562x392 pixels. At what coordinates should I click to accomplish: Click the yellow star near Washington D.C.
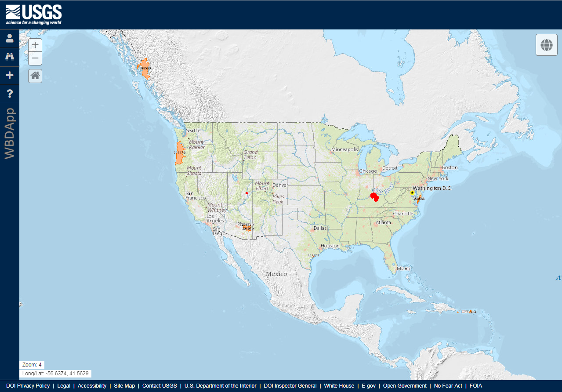coord(412,192)
